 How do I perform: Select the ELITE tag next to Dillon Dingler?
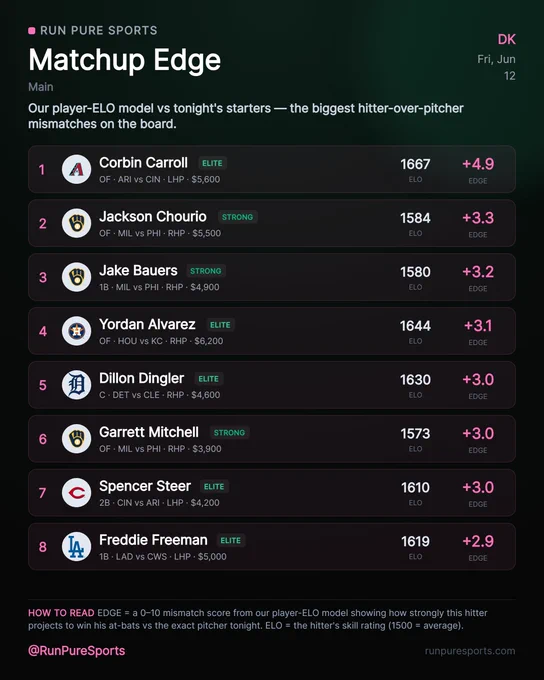coord(208,379)
